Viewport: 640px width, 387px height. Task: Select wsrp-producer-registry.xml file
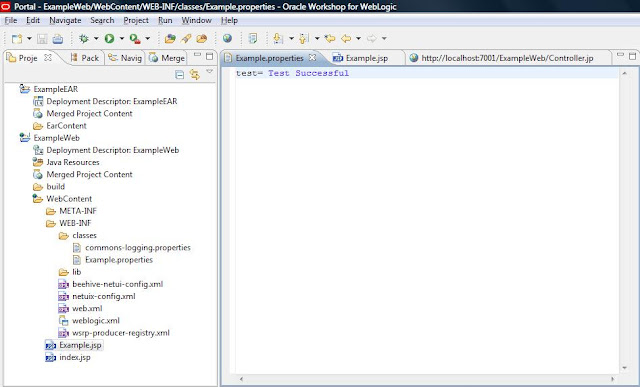[x=121, y=333]
